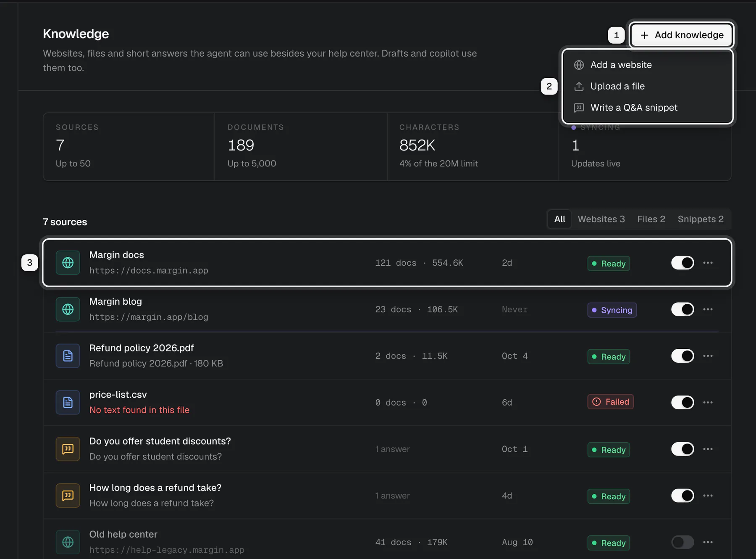
Task: Disable the student discounts snippet toggle
Action: click(682, 449)
